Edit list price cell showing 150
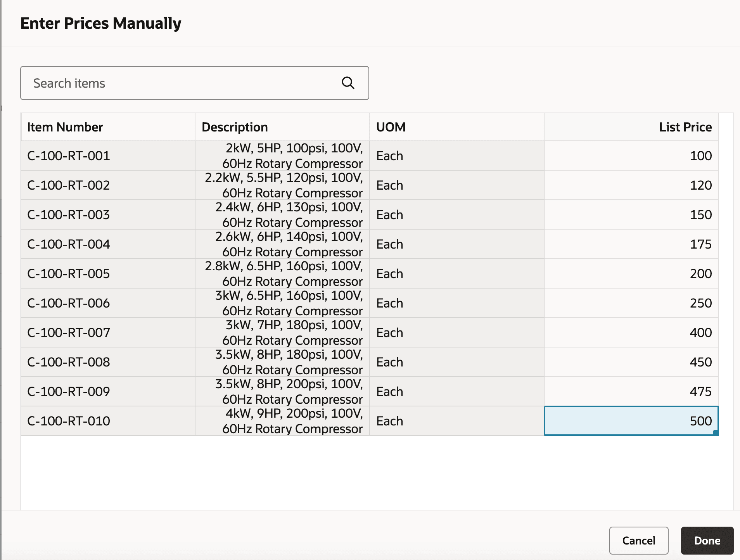The height and width of the screenshot is (560, 740). (631, 215)
